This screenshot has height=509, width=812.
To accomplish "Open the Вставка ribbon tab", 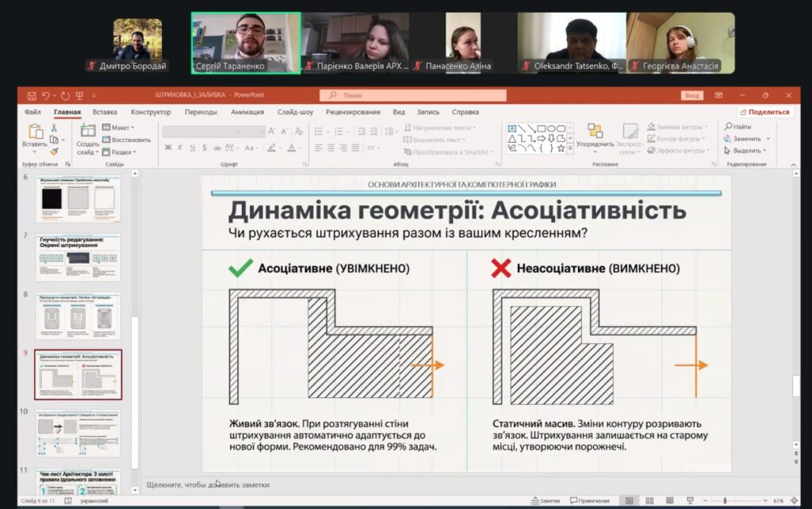I will click(x=105, y=113).
